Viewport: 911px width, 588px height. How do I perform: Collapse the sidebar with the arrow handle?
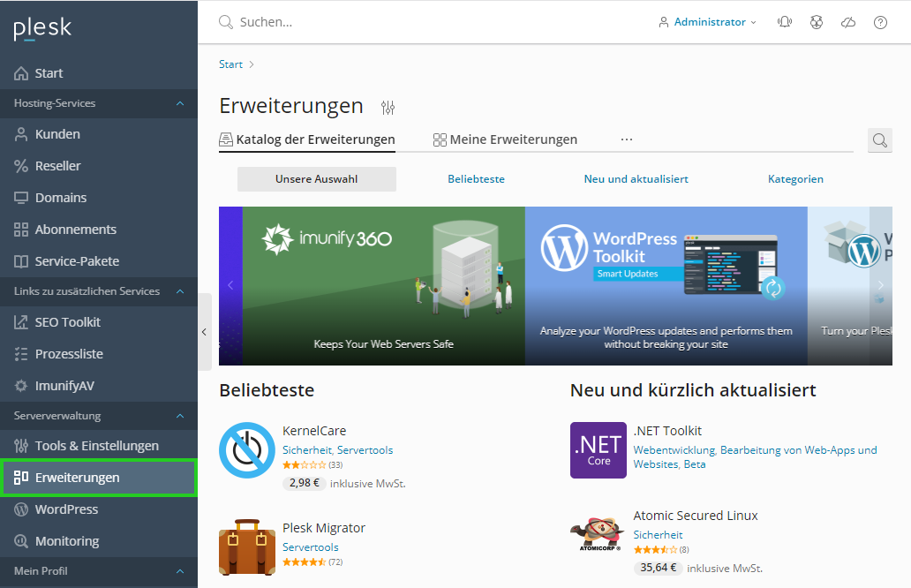click(x=205, y=332)
